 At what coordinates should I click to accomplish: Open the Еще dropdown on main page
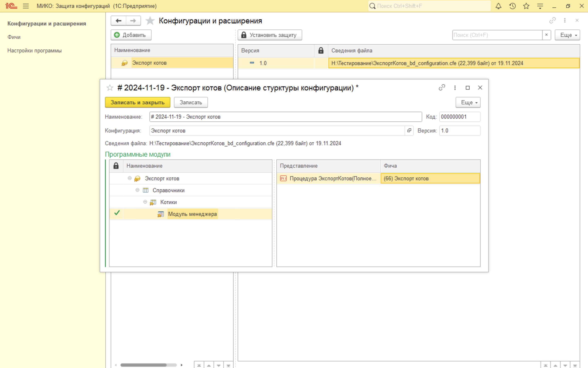[567, 35]
